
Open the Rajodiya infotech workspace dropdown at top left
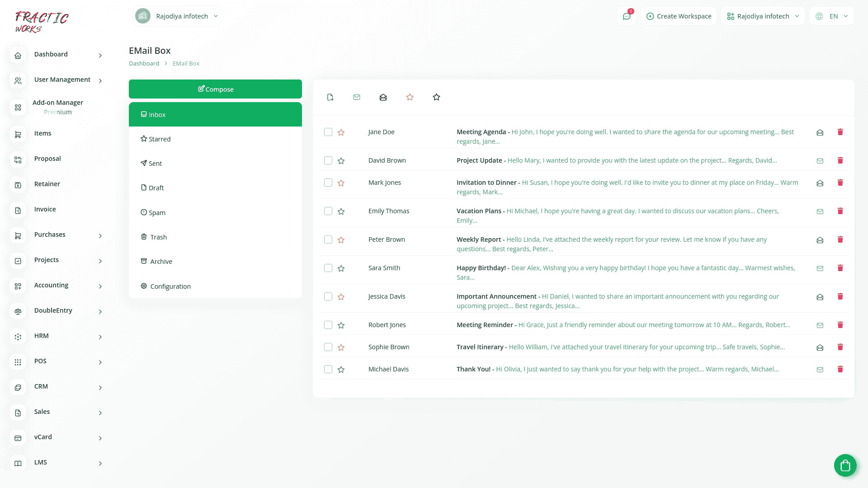pyautogui.click(x=177, y=16)
